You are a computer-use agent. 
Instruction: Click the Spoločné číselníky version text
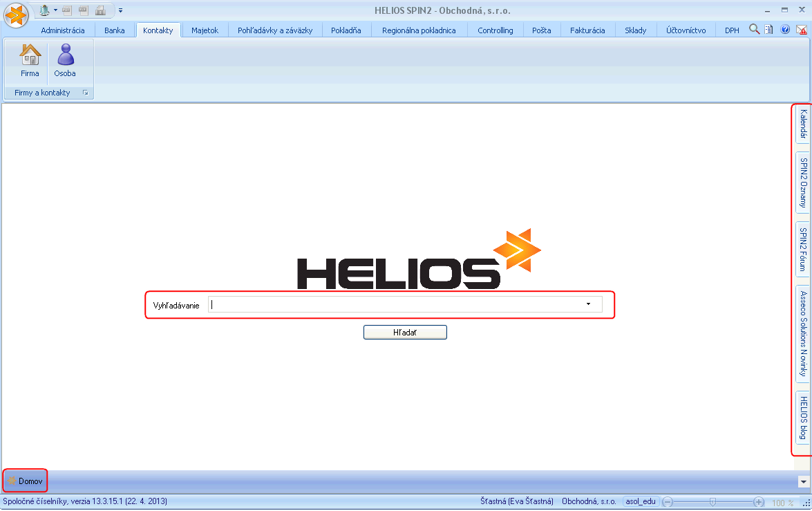[85, 501]
